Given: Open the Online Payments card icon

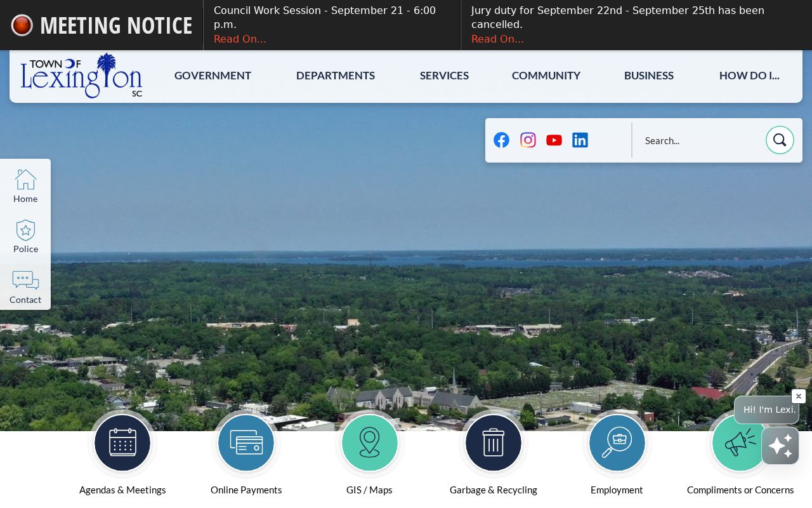Looking at the screenshot, I should [246, 443].
